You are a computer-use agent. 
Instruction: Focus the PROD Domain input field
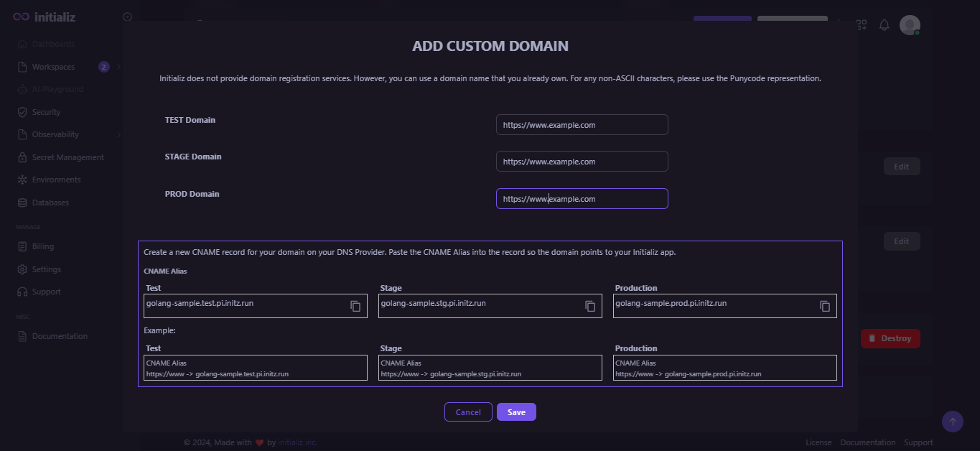(582, 199)
